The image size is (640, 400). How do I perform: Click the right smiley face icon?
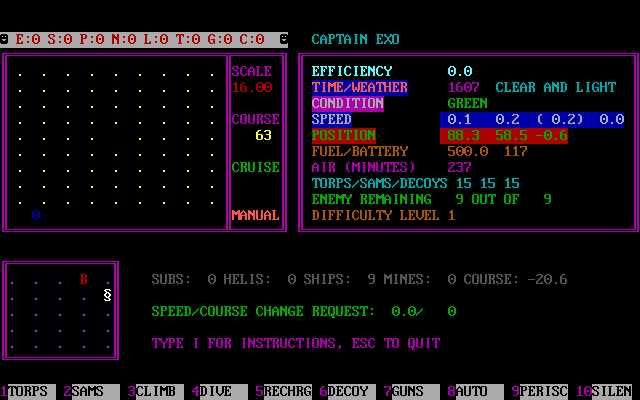tap(284, 39)
